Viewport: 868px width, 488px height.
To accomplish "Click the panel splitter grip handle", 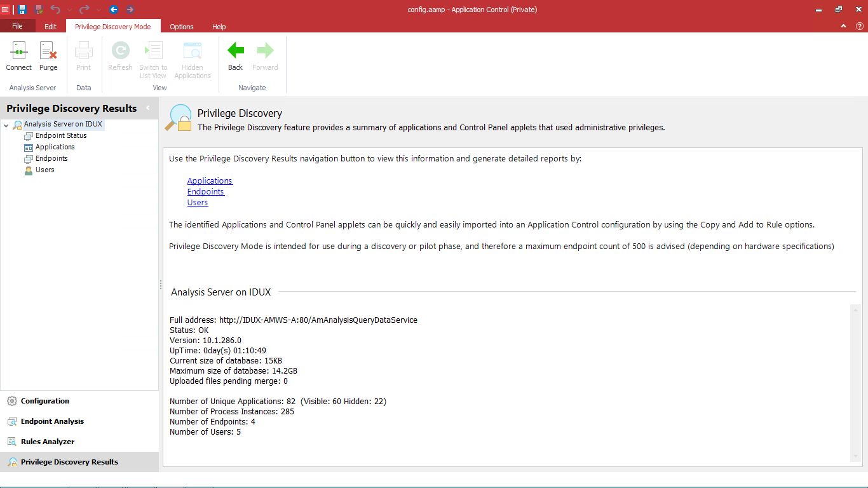I will tap(161, 285).
